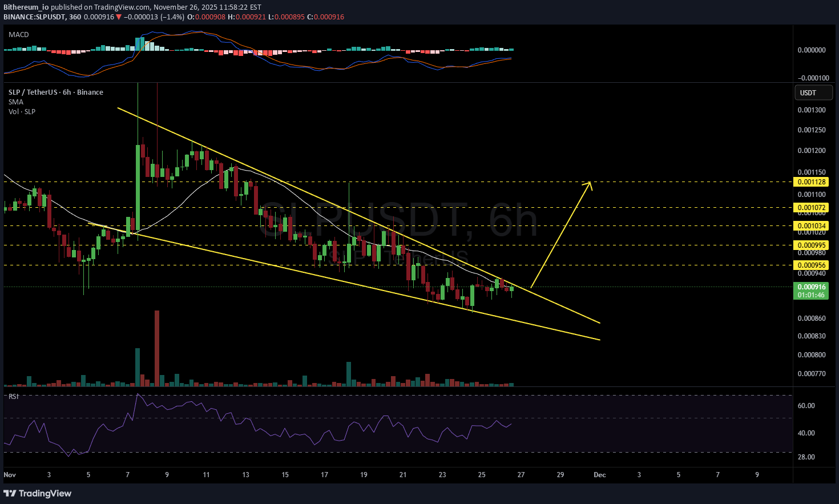Click the Nov label on time axis
This screenshot has width=839, height=504.
[10, 475]
